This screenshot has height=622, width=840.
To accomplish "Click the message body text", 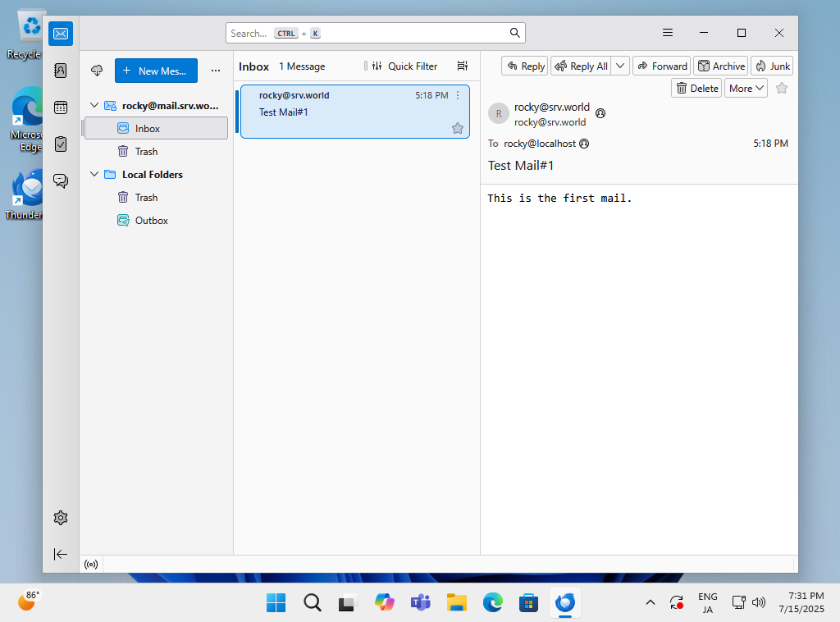I will point(559,199).
